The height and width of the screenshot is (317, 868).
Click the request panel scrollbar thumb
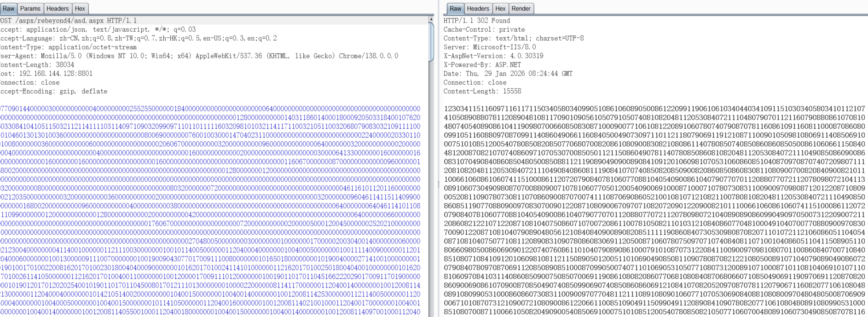(431, 41)
